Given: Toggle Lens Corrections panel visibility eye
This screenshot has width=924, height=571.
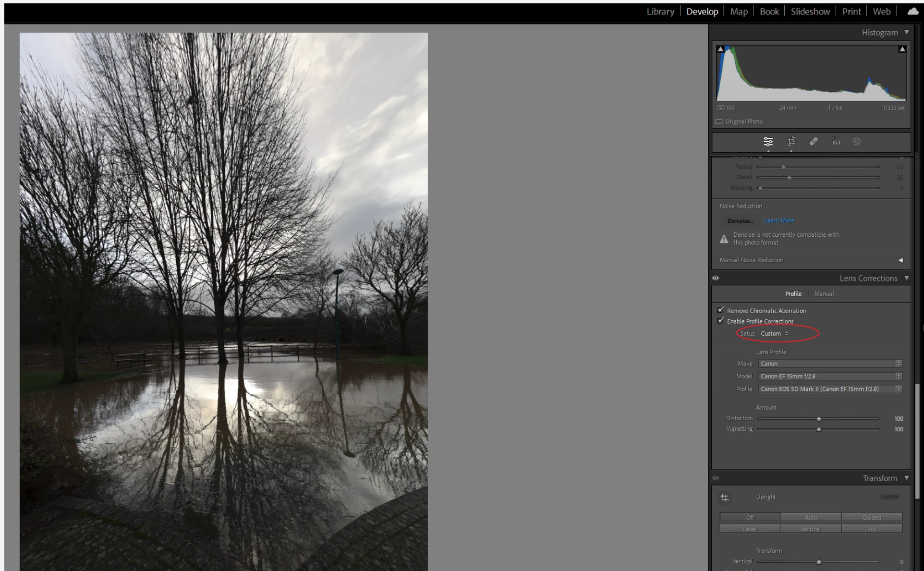Looking at the screenshot, I should click(x=716, y=278).
